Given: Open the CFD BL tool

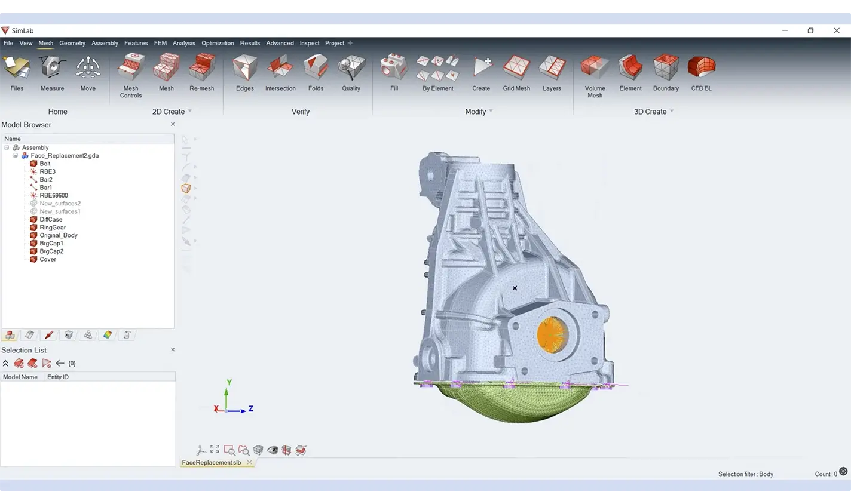Looking at the screenshot, I should (701, 73).
